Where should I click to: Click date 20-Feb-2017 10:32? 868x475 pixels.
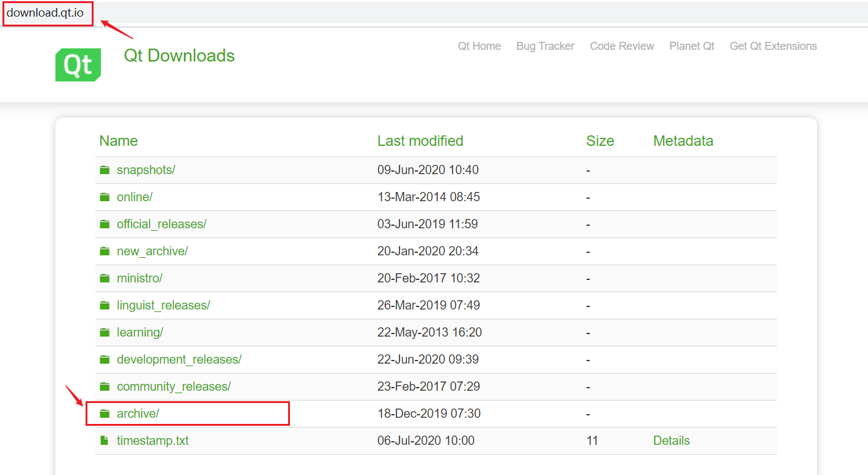pos(428,278)
